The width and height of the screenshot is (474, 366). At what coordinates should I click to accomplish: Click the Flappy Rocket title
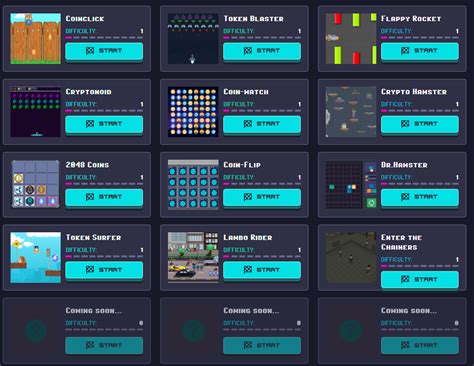tap(411, 19)
